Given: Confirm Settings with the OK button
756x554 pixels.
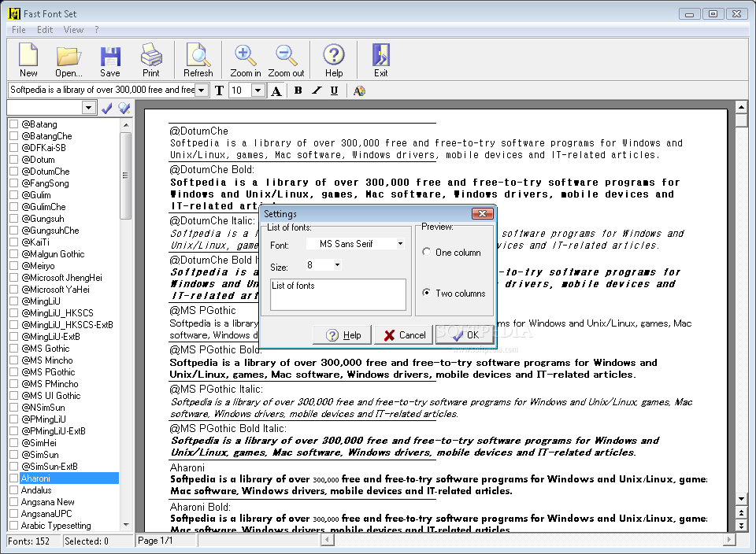Looking at the screenshot, I should click(465, 334).
